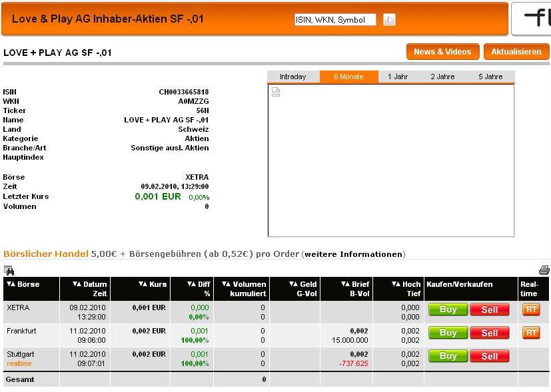Image resolution: width=551 pixels, height=392 pixels.
Task: Open the weitere Informationen link
Action: (x=354, y=254)
